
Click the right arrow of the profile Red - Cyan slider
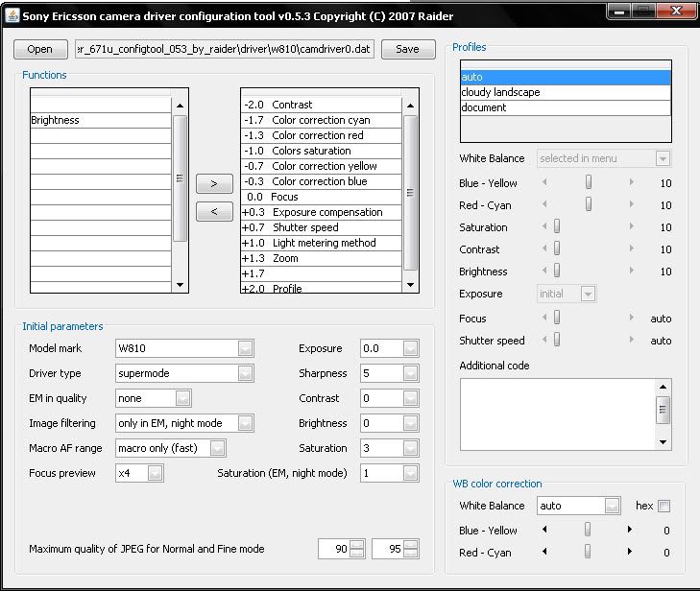coord(631,204)
